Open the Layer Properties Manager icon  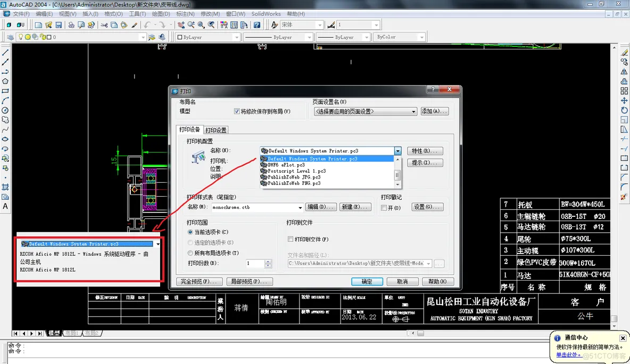pos(11,37)
